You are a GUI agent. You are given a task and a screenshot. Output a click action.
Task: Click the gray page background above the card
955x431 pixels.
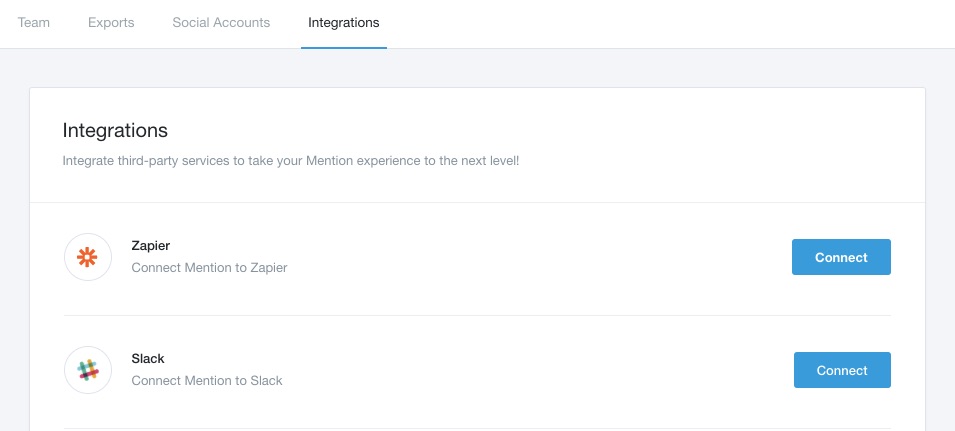[478, 68]
